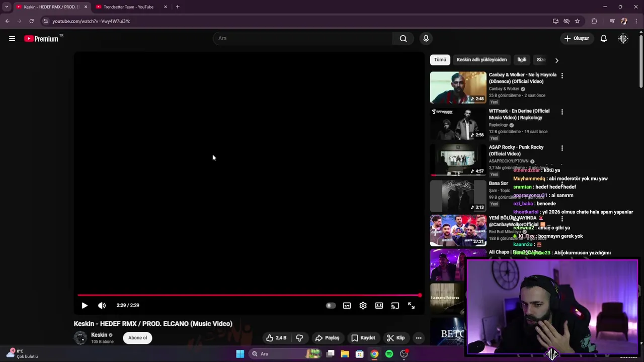Close the Keskin HEDEF RMX browser tab
The height and width of the screenshot is (362, 644).
(x=86, y=7)
